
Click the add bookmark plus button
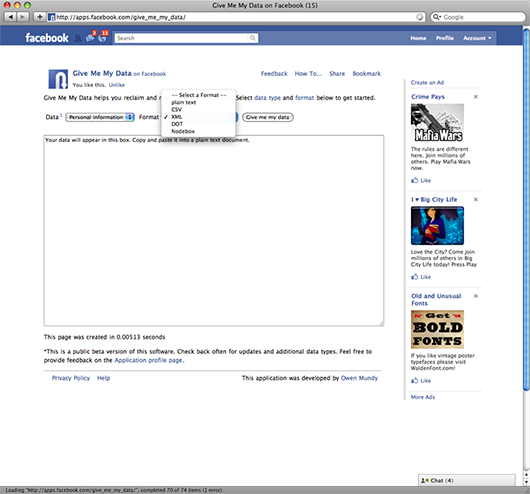(40, 17)
